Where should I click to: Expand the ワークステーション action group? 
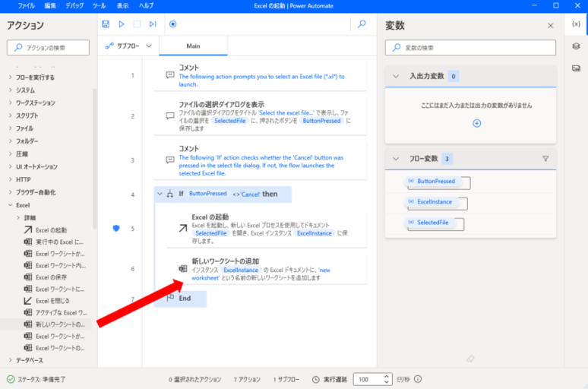(10, 103)
